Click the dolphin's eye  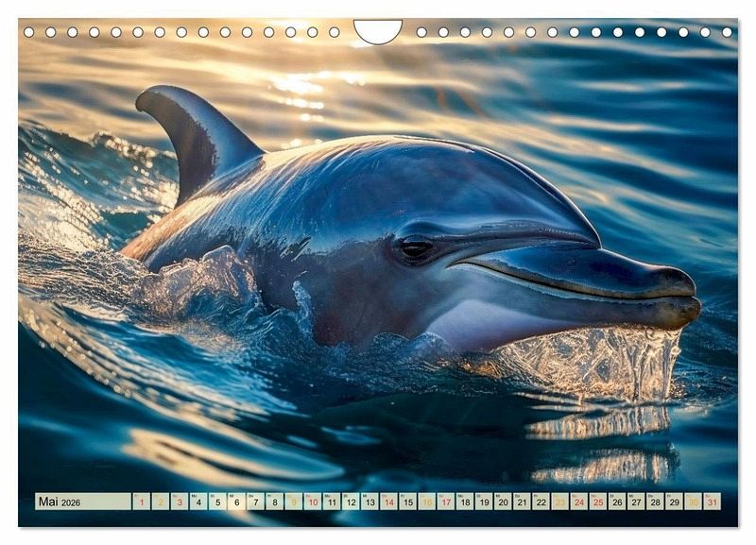415,248
